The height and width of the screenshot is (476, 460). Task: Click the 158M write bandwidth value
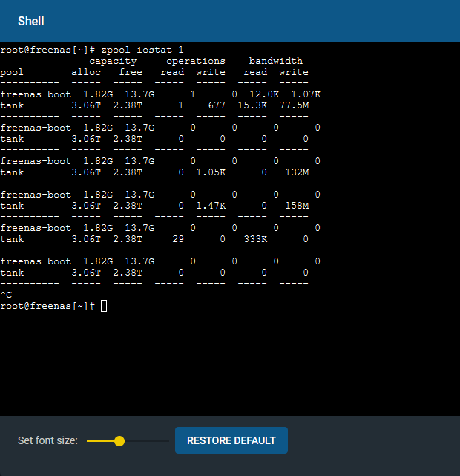(x=297, y=206)
